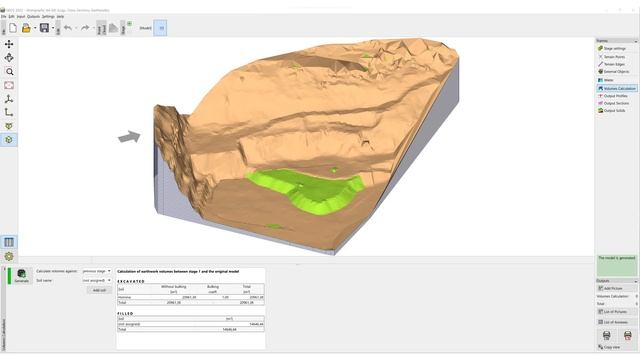Click the highlighted 3D cube icon

[x=9, y=140]
